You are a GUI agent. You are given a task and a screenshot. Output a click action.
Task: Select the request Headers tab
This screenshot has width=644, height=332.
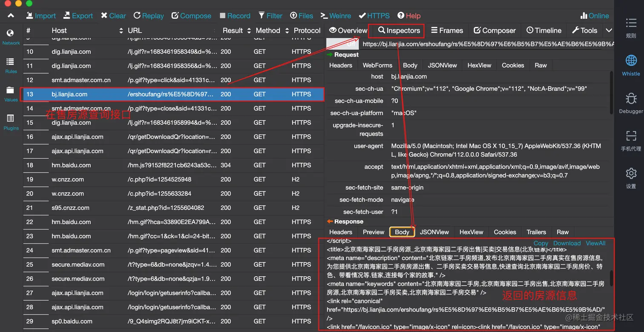click(341, 65)
